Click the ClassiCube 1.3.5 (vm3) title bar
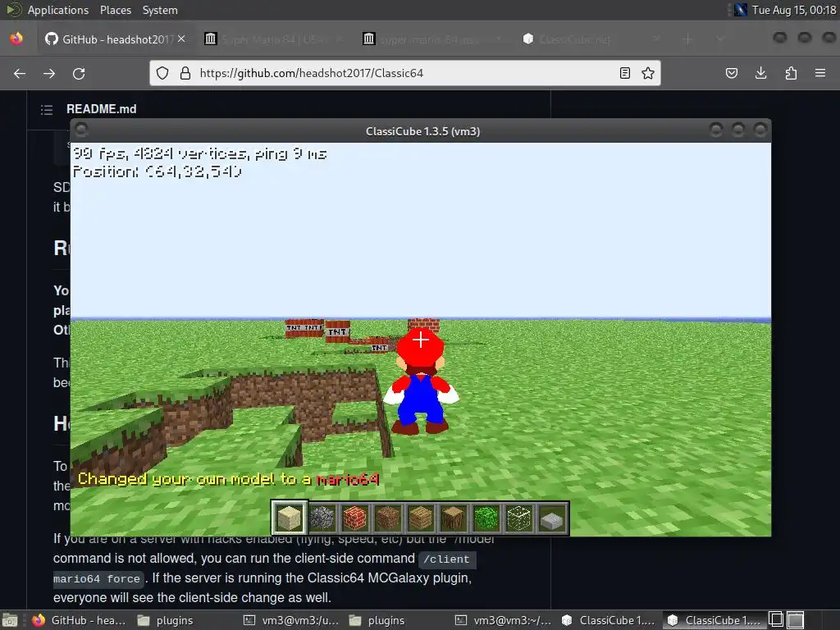 [422, 131]
